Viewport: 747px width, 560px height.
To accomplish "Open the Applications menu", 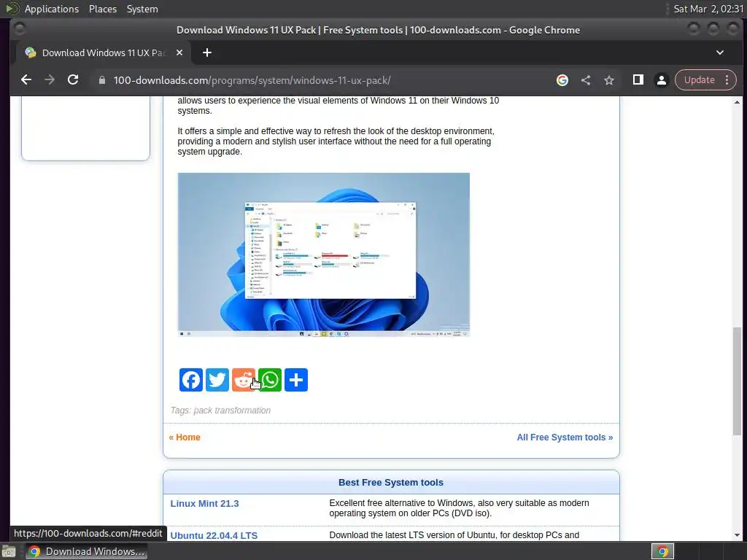I will (52, 9).
